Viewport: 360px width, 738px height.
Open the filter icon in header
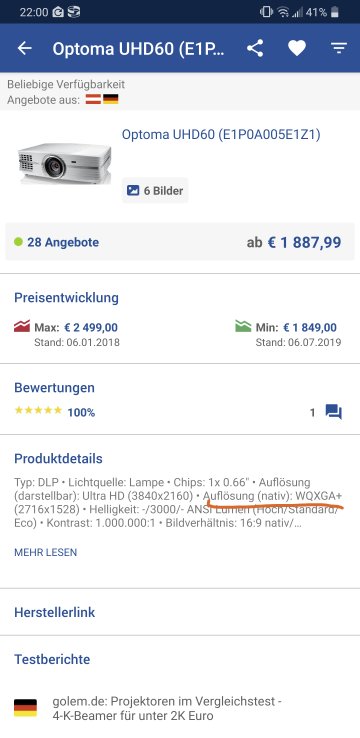(x=339, y=48)
